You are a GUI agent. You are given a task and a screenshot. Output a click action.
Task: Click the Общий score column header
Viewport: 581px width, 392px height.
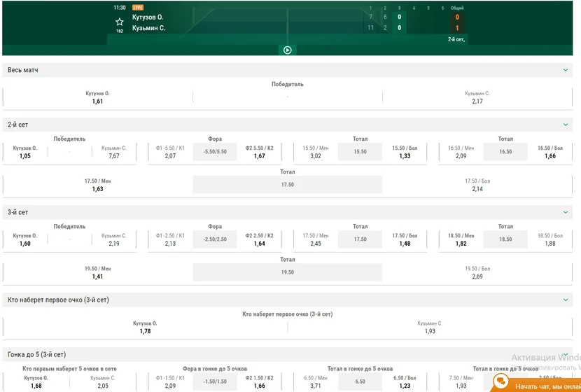pos(457,8)
